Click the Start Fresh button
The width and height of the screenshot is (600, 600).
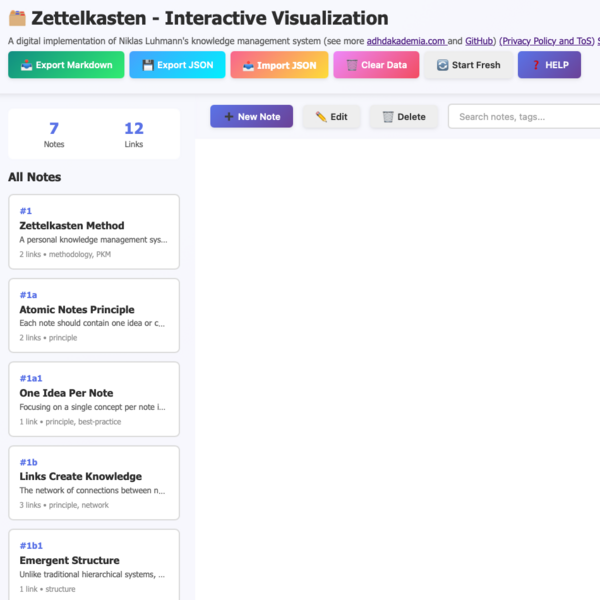[468, 65]
